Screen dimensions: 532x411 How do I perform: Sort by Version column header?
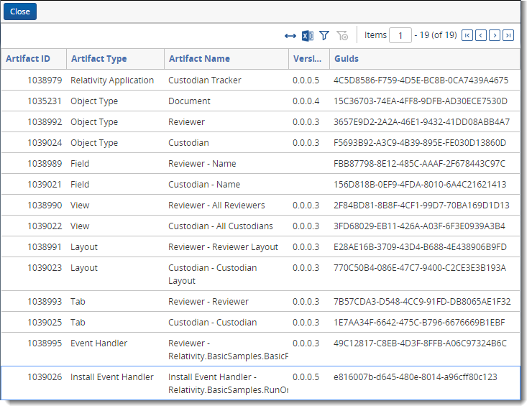pyautogui.click(x=308, y=59)
